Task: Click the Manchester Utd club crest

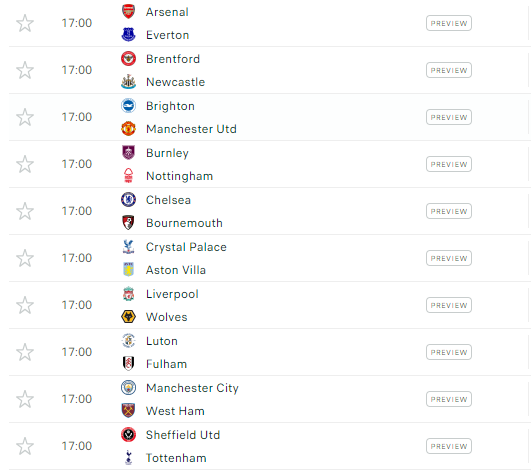Action: pyautogui.click(x=128, y=129)
